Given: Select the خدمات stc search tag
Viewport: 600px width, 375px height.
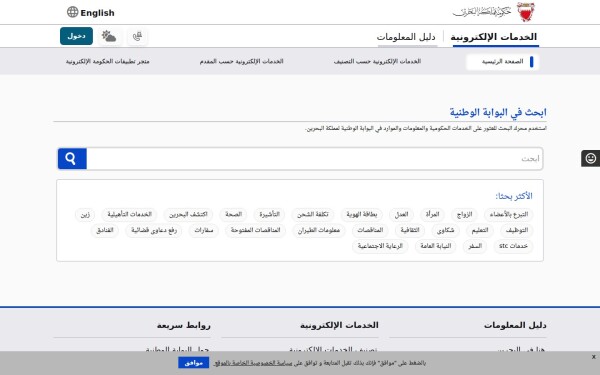Looking at the screenshot, I should (514, 246).
